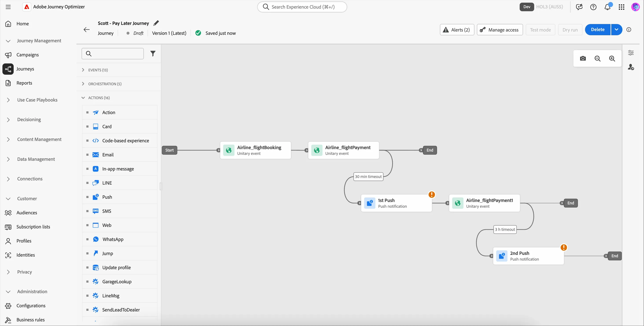
Task: Open notifications bell
Action: click(x=607, y=7)
